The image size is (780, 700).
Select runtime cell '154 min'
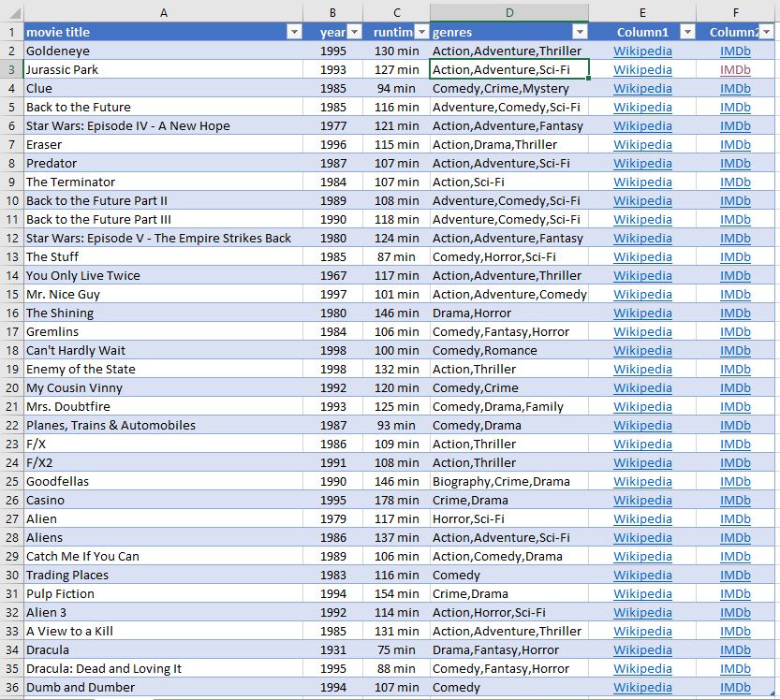pos(396,593)
